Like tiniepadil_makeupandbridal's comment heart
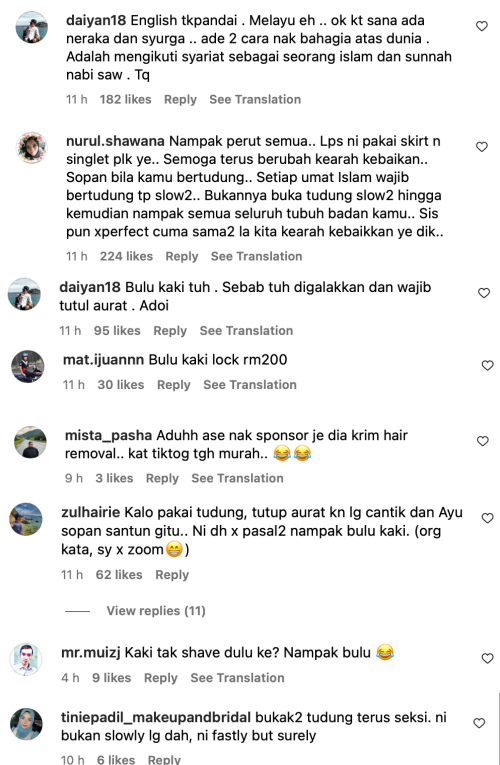Screen dimensions: 500x765 [x=479, y=723]
